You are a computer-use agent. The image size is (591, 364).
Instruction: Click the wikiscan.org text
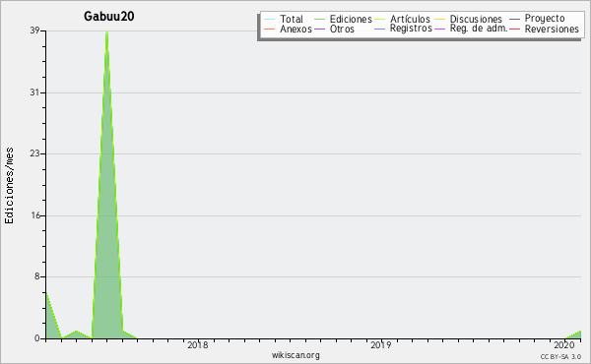[295, 355]
